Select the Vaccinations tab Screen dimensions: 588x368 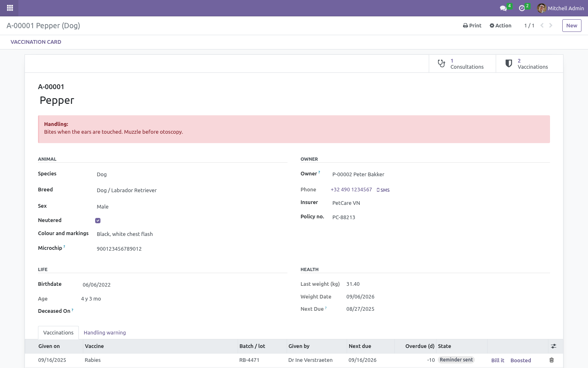coord(58,333)
